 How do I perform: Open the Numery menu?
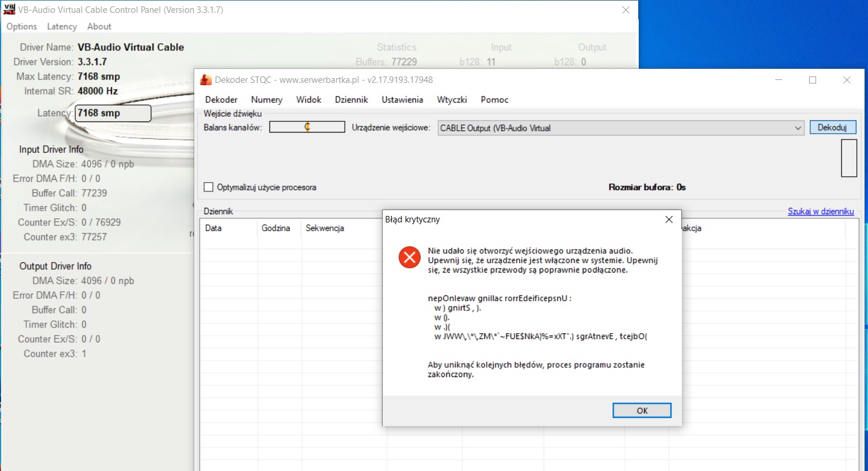267,100
